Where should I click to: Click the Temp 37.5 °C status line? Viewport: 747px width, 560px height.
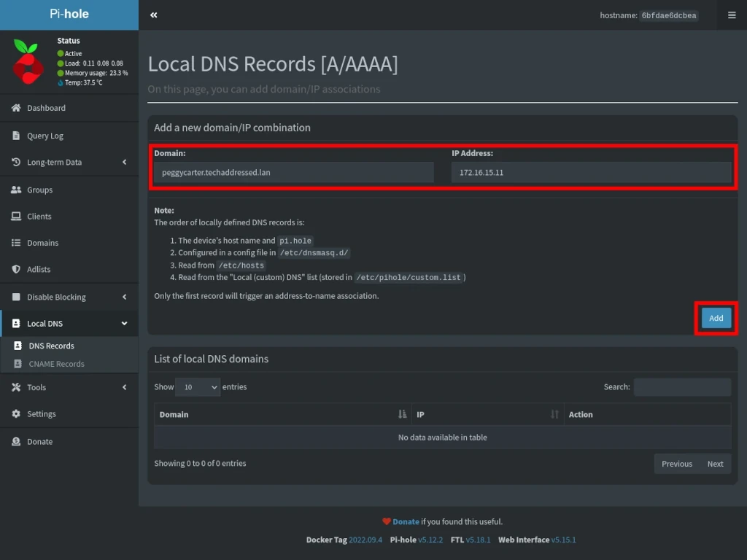coord(80,82)
